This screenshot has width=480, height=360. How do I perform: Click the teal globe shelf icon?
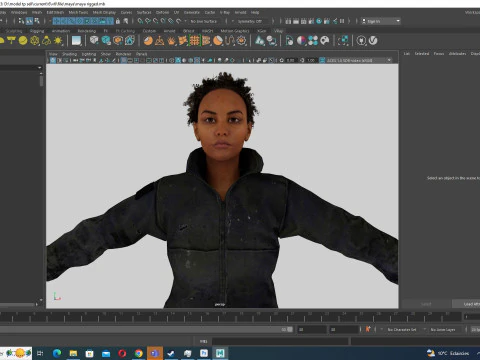[x=106, y=41]
